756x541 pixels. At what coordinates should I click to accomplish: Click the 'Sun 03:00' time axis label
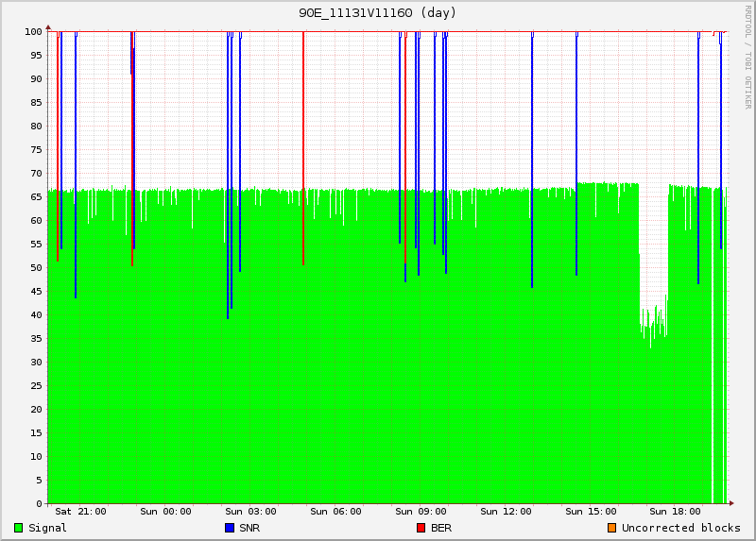pyautogui.click(x=250, y=512)
